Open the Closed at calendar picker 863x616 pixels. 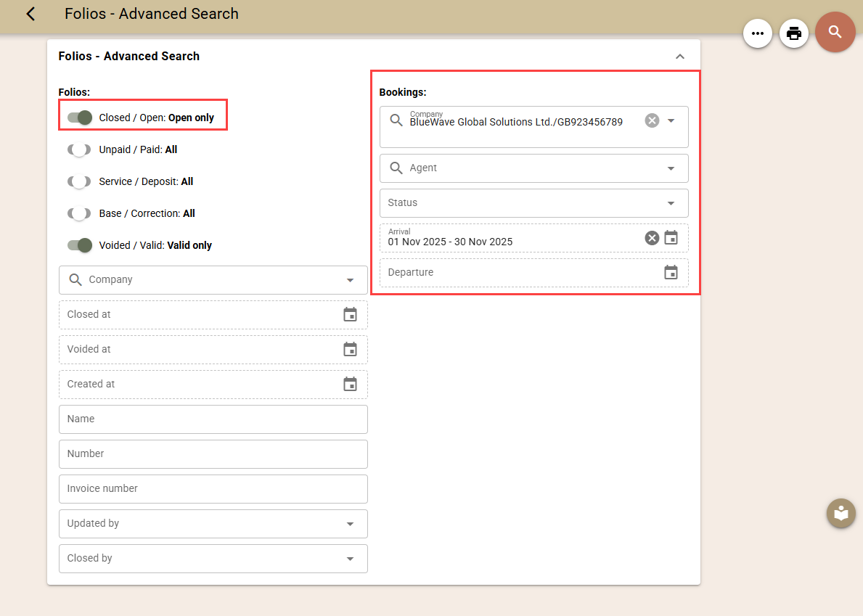pos(350,315)
